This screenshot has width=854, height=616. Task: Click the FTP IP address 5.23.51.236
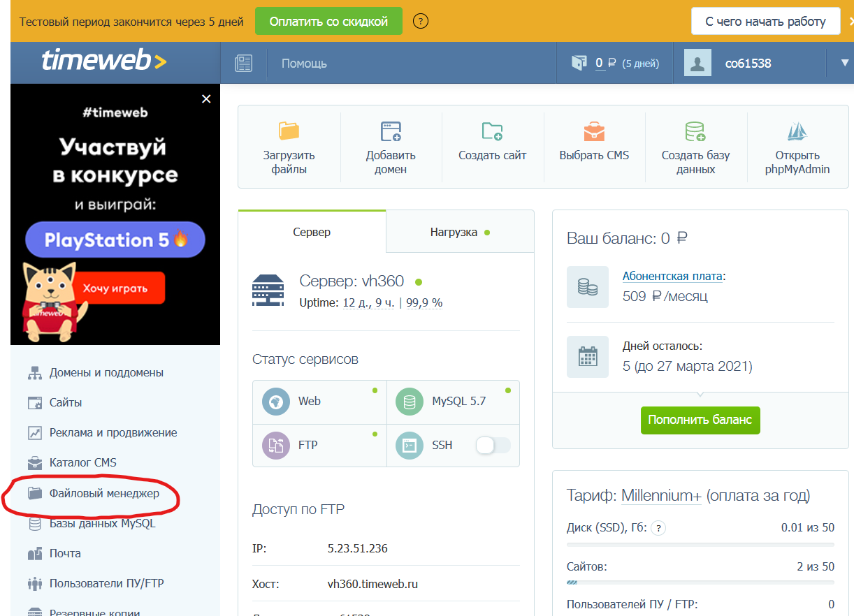(x=358, y=548)
